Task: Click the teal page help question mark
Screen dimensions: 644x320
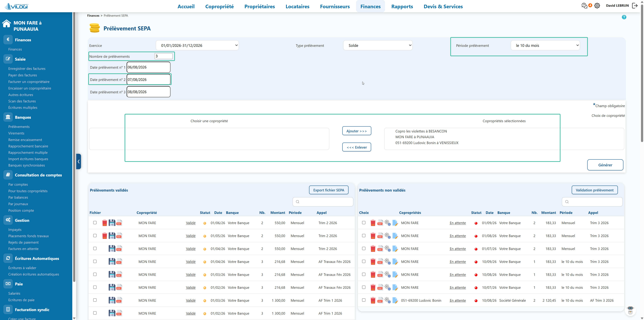Action: point(624,17)
